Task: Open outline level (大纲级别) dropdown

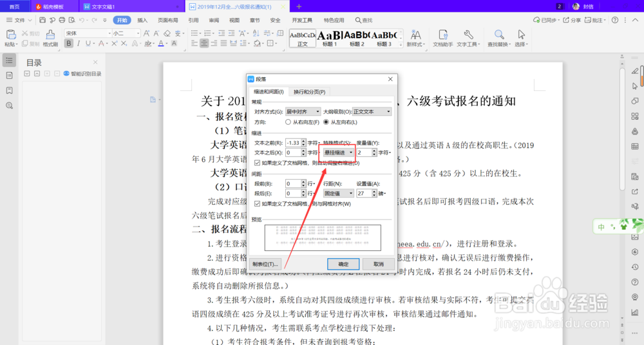Action: click(x=372, y=112)
